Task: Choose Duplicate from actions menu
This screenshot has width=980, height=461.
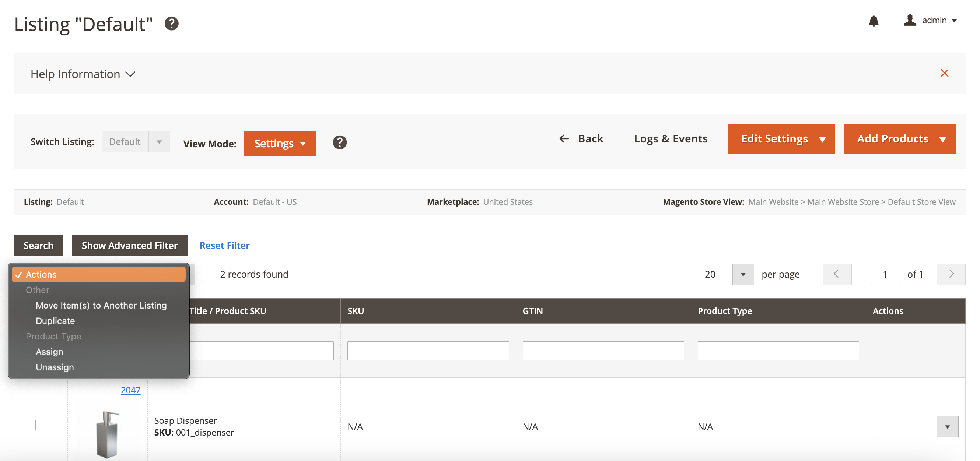Action: 55,321
